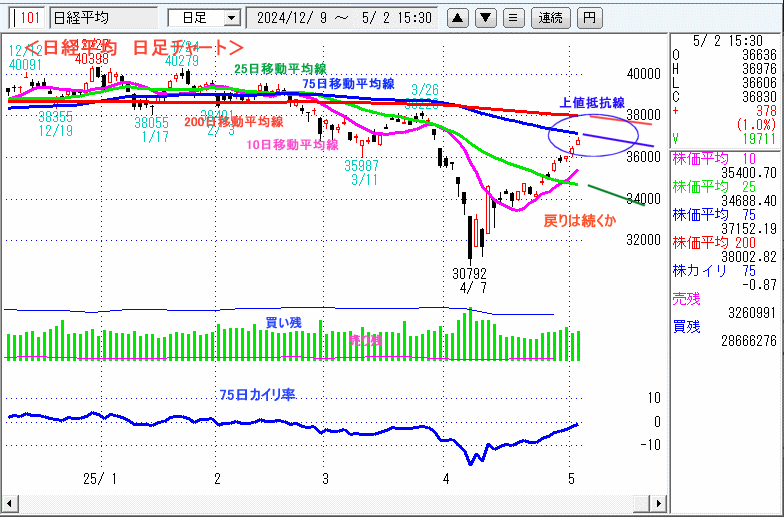Image resolution: width=784 pixels, height=517 pixels.
Task: Click the 38055 label dated 1/17
Action: pos(152,122)
